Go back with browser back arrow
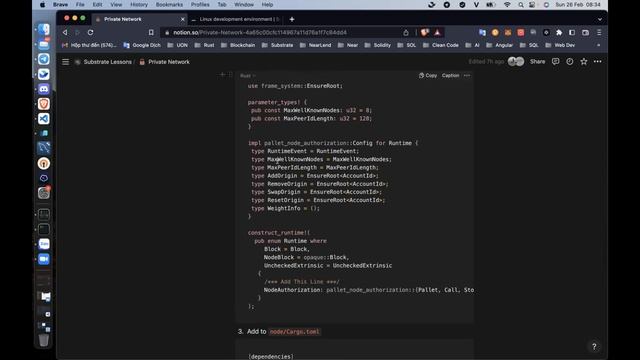Viewport: 640px width, 360px height. point(65,32)
